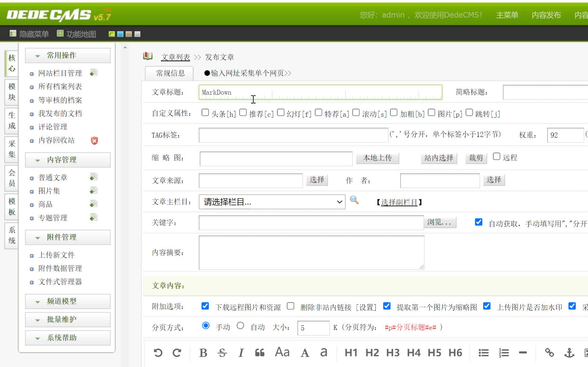Check the 跳转[j] attribute box
The width and height of the screenshot is (588, 367).
469,113
